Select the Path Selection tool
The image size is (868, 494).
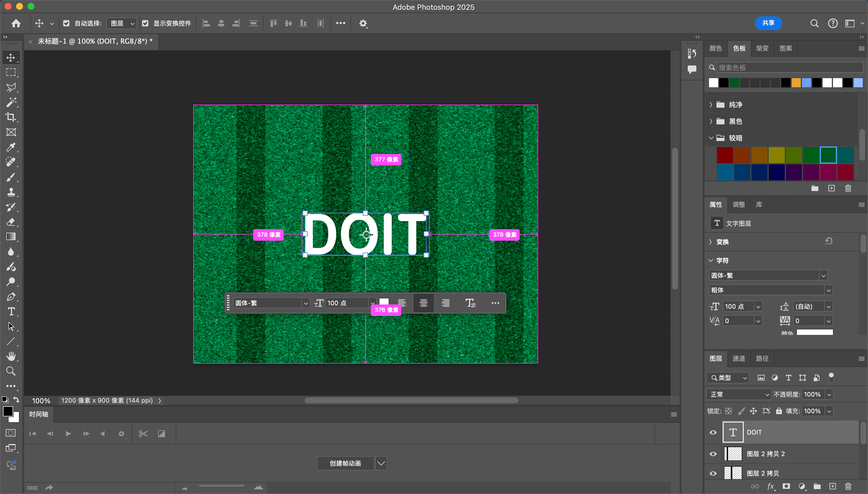[11, 326]
